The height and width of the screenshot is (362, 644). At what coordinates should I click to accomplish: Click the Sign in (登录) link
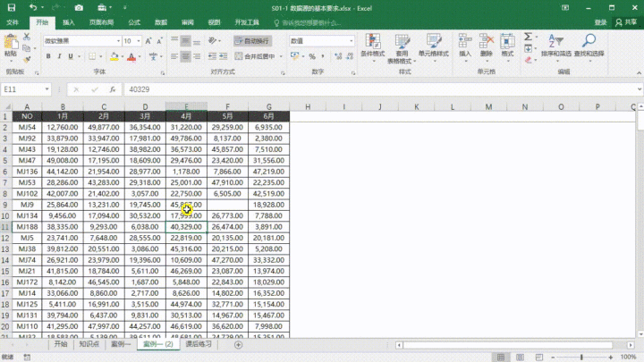(600, 22)
